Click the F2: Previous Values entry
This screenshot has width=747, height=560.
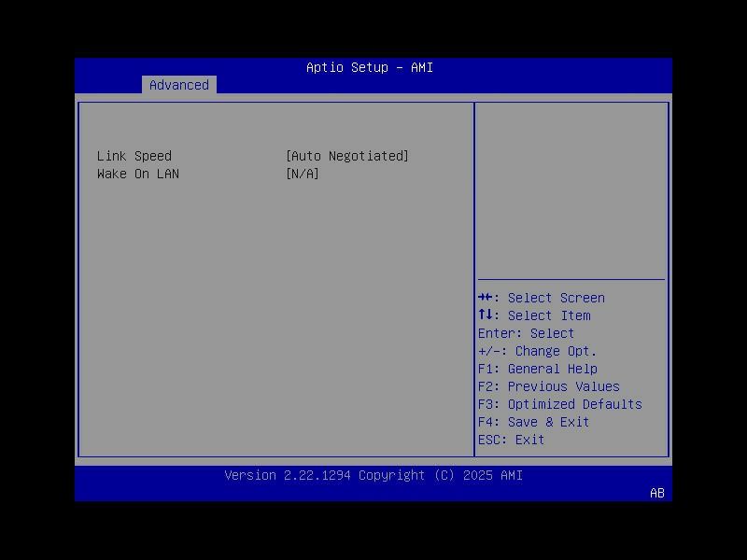point(548,386)
